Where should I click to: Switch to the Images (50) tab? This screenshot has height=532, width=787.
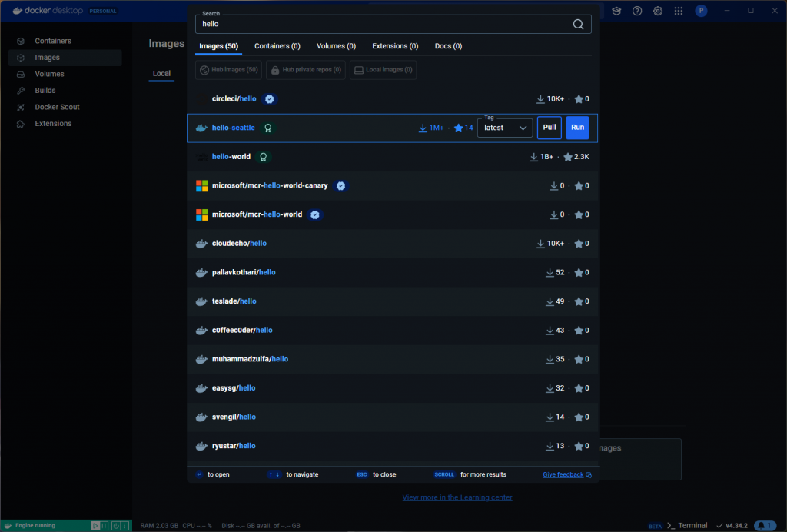[218, 46]
